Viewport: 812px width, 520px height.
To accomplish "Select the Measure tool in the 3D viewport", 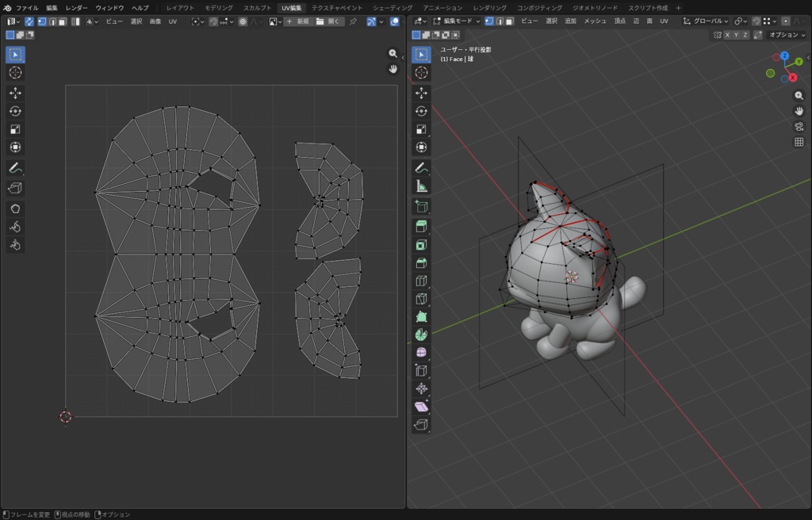I will (421, 185).
